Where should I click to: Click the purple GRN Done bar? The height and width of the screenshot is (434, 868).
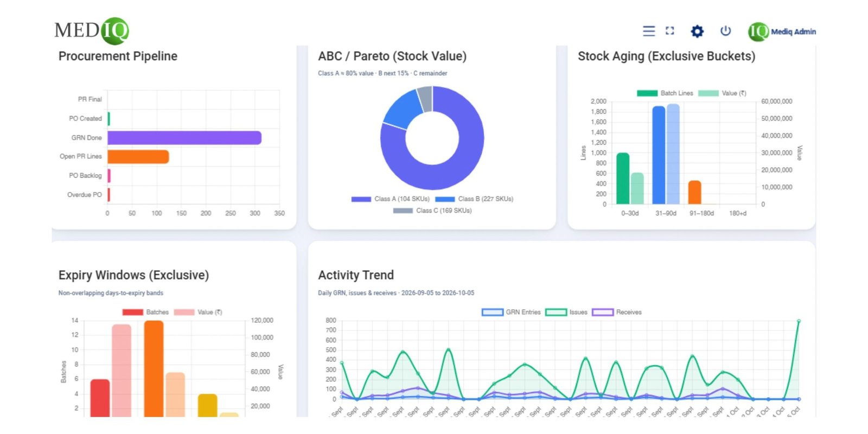184,138
